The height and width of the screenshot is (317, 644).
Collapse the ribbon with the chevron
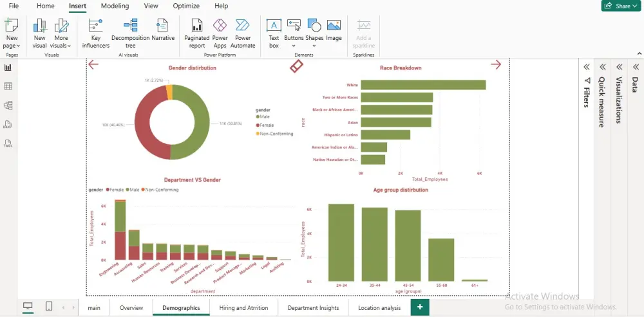pyautogui.click(x=639, y=53)
